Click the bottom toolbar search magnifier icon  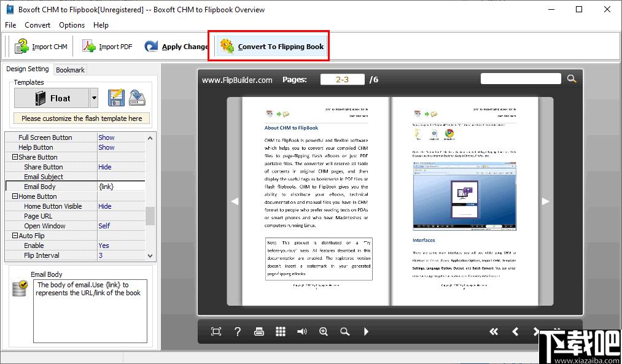point(344,331)
